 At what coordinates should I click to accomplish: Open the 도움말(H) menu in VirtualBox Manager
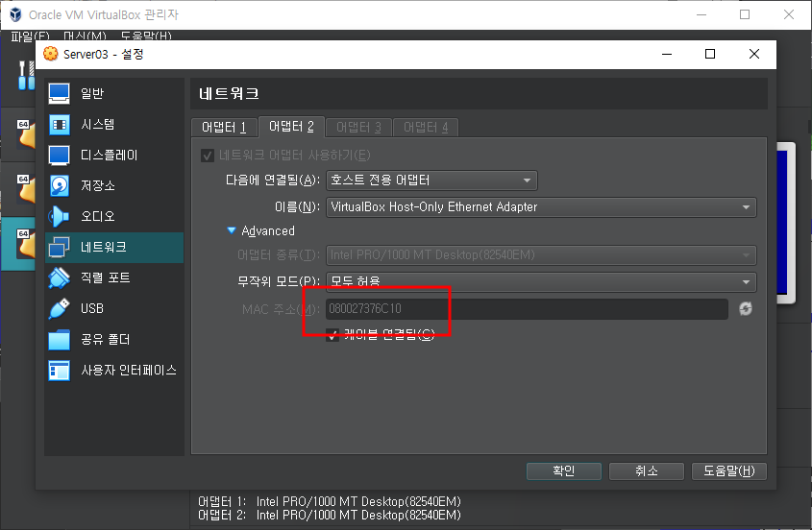pyautogui.click(x=146, y=36)
